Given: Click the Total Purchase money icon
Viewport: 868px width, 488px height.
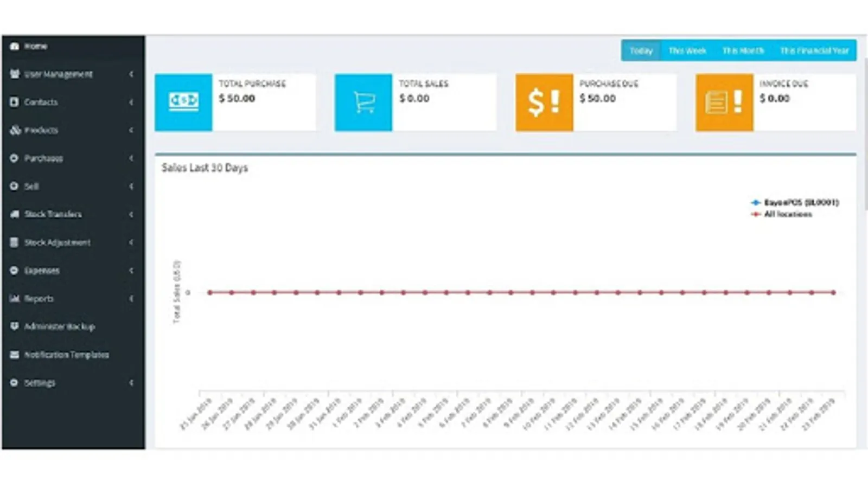Looking at the screenshot, I should pyautogui.click(x=183, y=102).
